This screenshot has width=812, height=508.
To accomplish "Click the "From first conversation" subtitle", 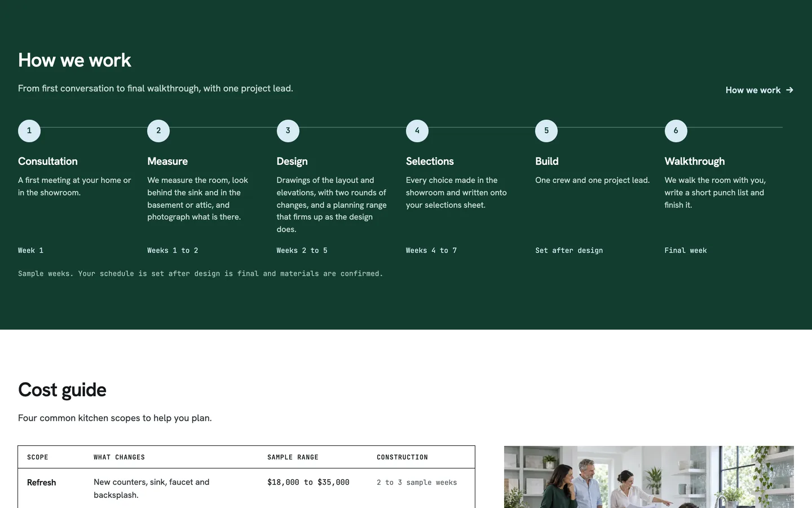I will [156, 89].
